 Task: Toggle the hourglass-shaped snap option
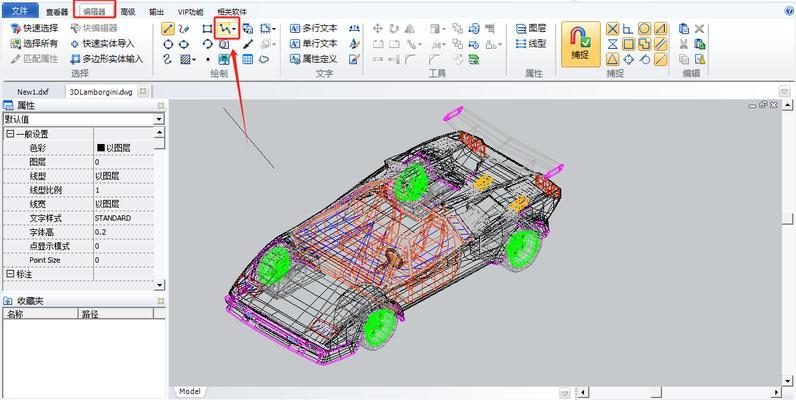coord(613,44)
